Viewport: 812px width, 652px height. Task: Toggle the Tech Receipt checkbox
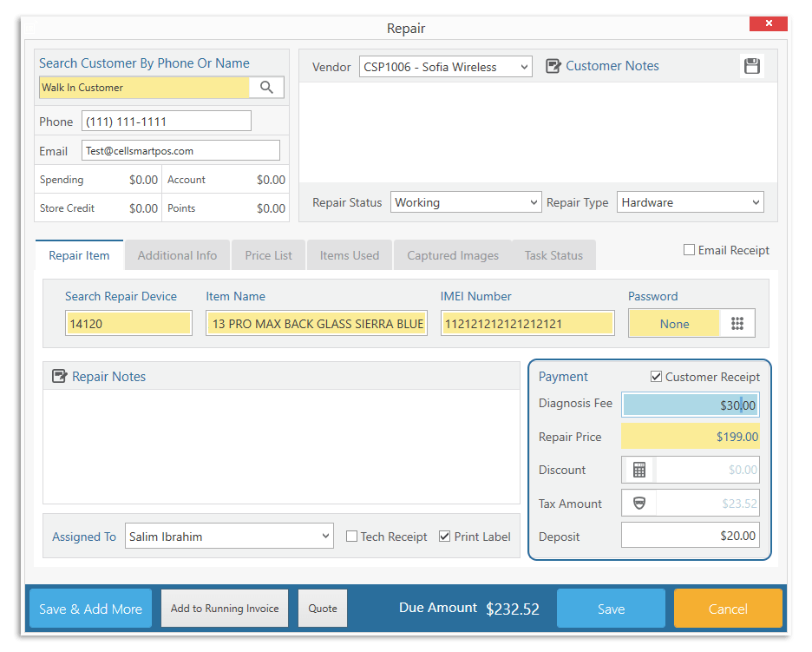coord(352,537)
